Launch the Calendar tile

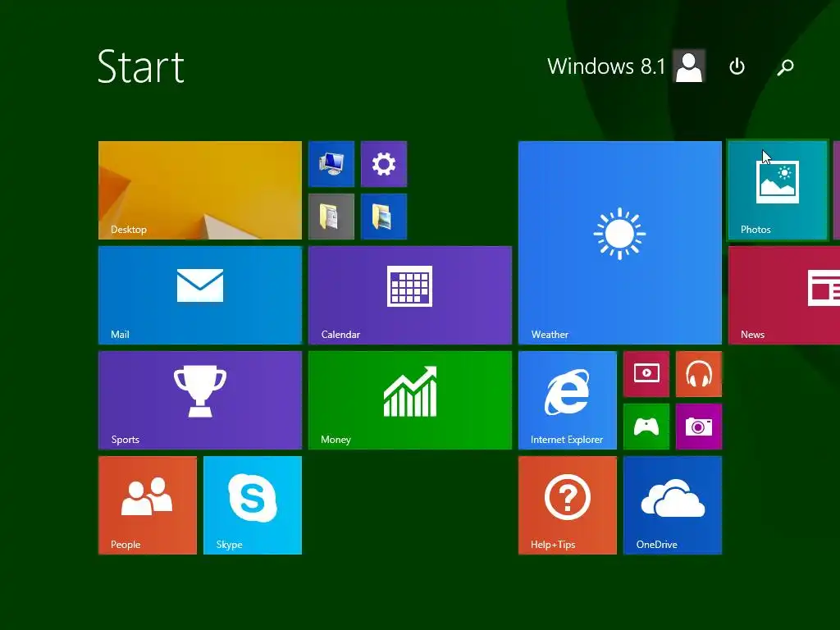click(x=410, y=295)
